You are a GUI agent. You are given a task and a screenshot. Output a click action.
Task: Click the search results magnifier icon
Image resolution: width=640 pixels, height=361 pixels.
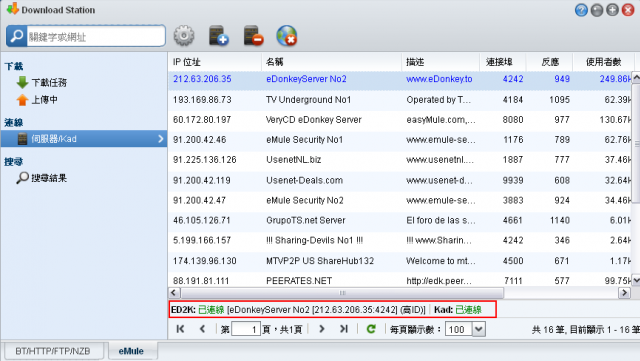22,178
